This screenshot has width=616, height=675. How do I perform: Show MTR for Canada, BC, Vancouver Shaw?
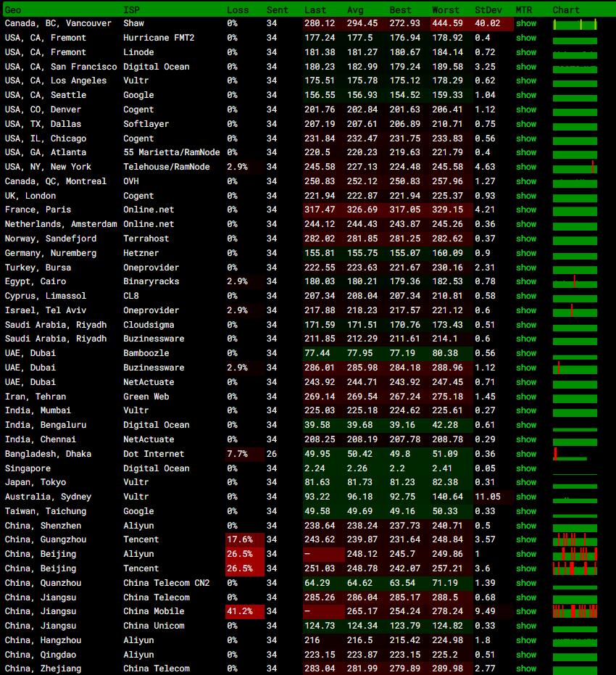[526, 23]
